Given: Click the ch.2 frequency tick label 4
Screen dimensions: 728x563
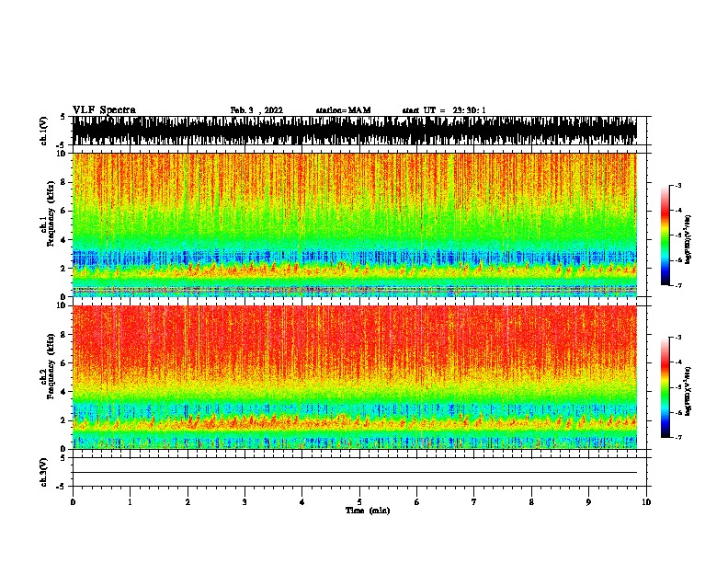Looking at the screenshot, I should coord(65,392).
